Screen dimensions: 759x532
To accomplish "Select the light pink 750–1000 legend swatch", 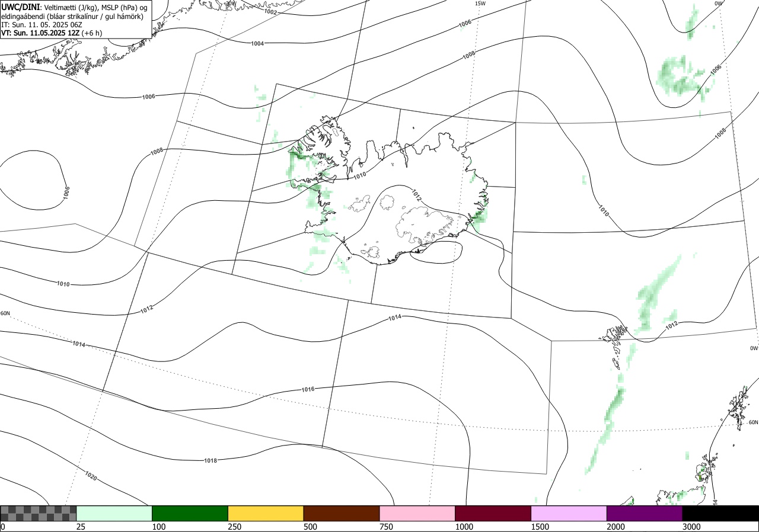I will click(417, 513).
